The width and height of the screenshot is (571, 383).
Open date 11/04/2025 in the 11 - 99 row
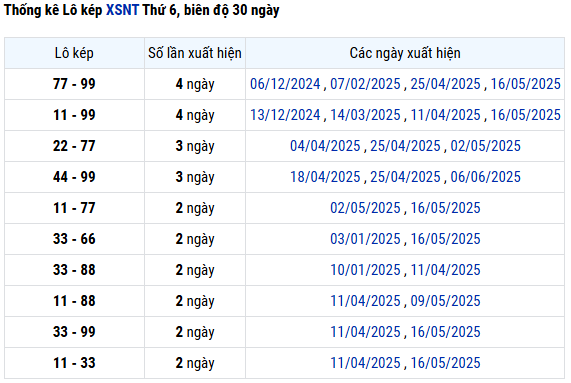point(445,115)
